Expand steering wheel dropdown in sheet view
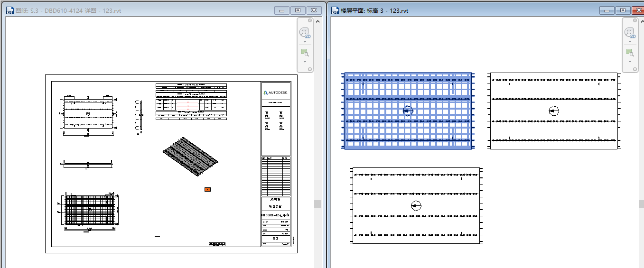This screenshot has height=268, width=644. coord(305,42)
